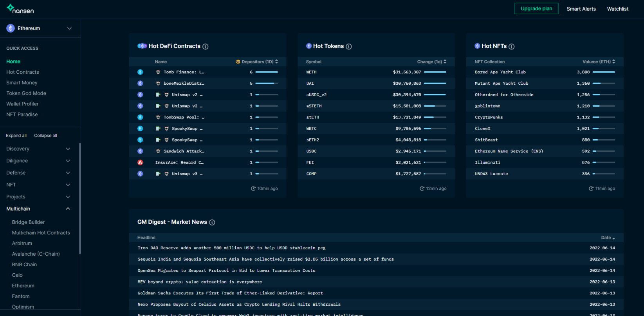Viewport: 644px width, 316px height.
Task: Open Hot DeFi Contracts info icon
Action: (x=206, y=47)
